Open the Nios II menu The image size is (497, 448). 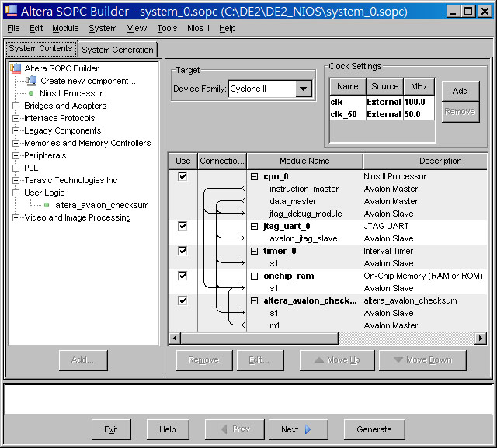pyautogui.click(x=198, y=28)
